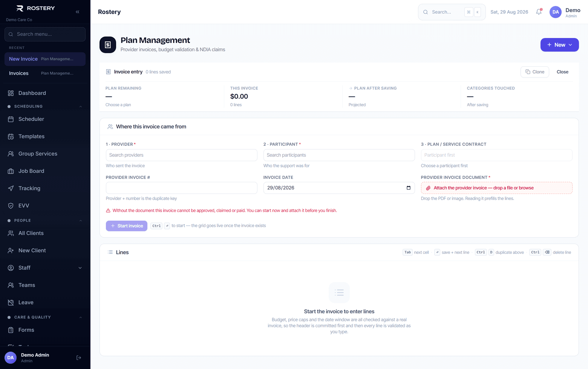The width and height of the screenshot is (588, 369).
Task: Click the logout icon beside Demo Admin
Action: click(x=79, y=358)
